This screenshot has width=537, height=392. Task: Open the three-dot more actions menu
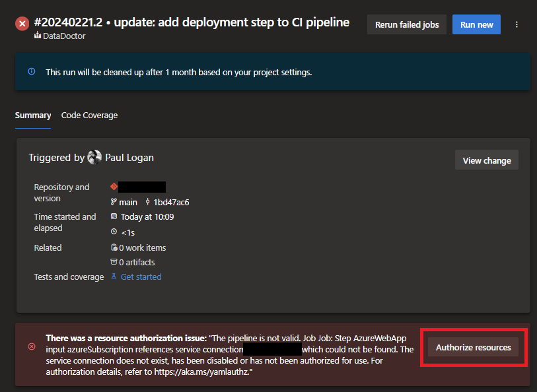click(517, 24)
